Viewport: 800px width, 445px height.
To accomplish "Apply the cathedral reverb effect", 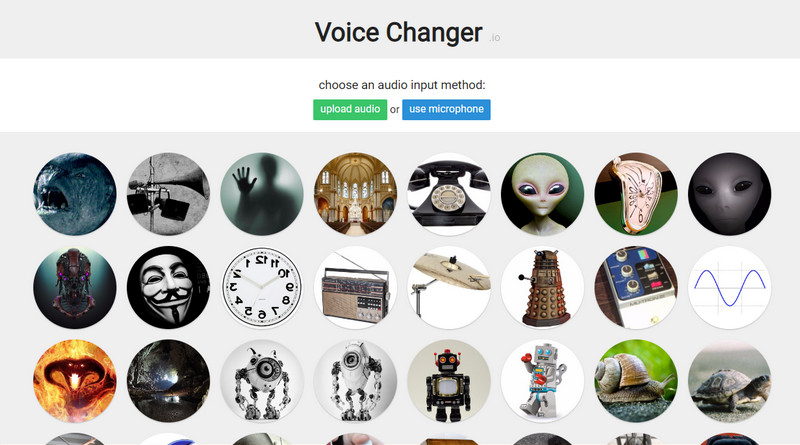I will coord(355,194).
